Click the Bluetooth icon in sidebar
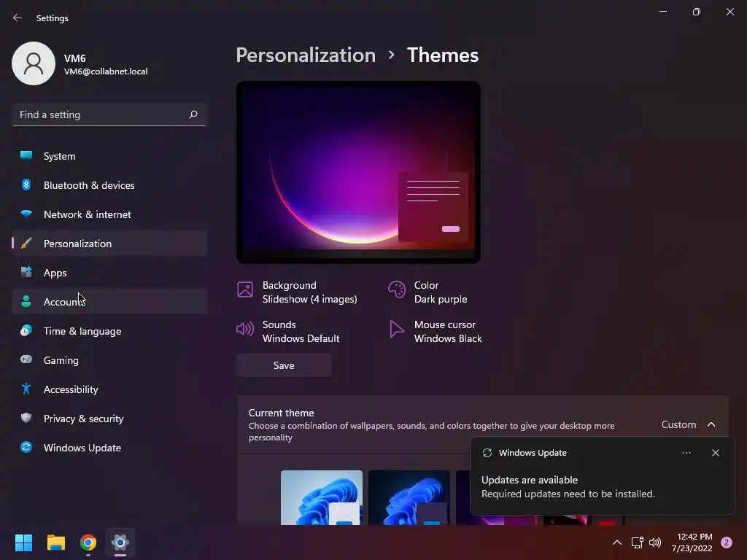Image resolution: width=747 pixels, height=560 pixels. tap(26, 184)
